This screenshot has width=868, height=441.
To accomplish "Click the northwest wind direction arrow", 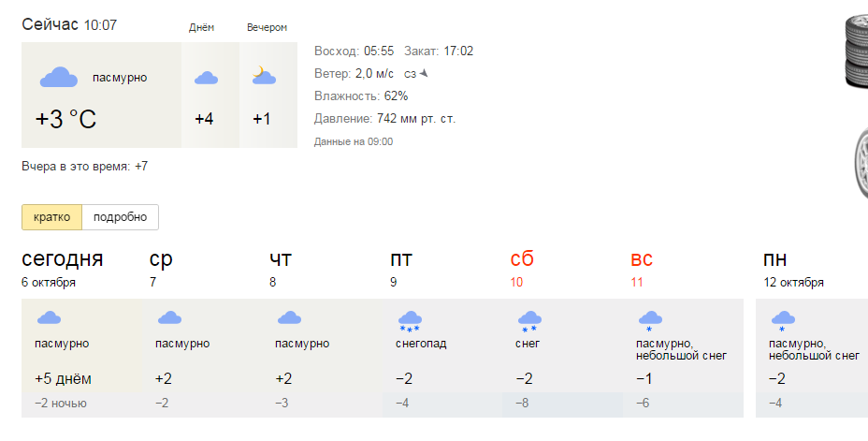I will (424, 73).
